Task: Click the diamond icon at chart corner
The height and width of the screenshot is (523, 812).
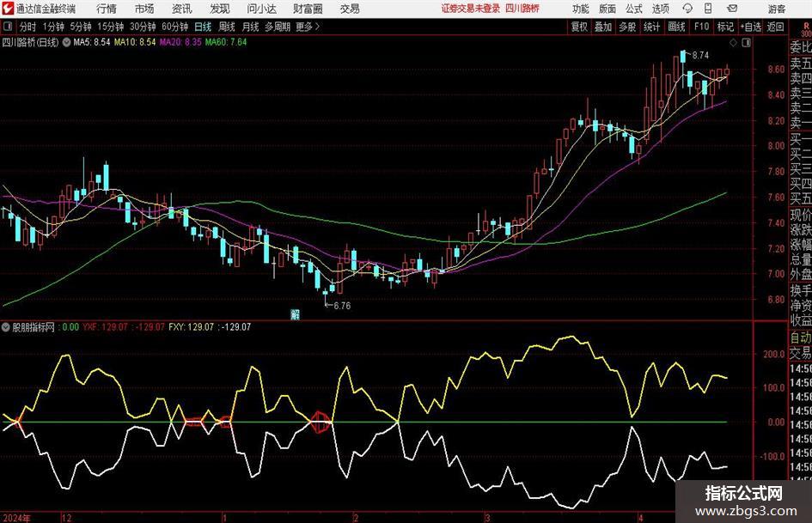Action: tap(733, 43)
